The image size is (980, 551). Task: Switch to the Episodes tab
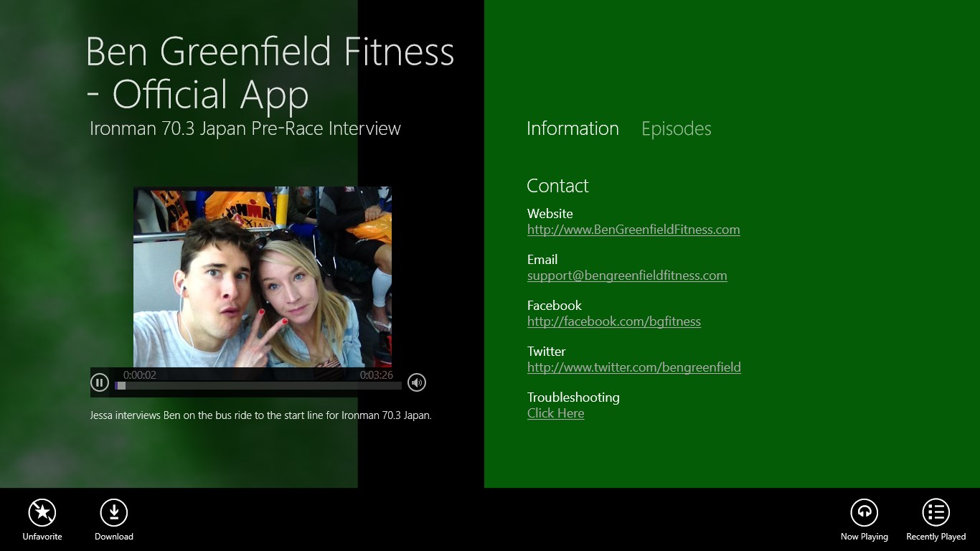(x=676, y=128)
